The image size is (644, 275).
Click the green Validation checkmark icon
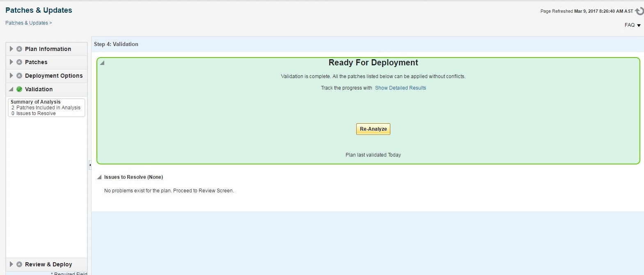point(19,89)
